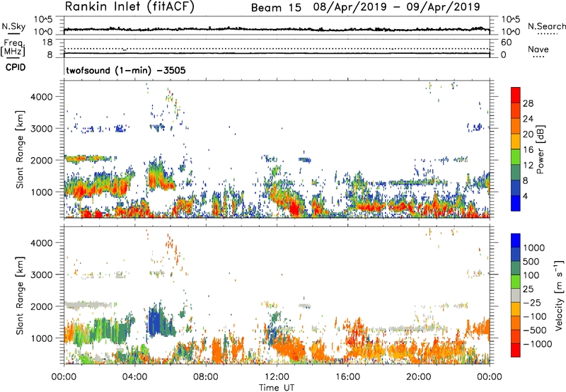The width and height of the screenshot is (566, 392).
Task: Click the velocity panel 'Slant Range [km]' label
Action: (19, 296)
